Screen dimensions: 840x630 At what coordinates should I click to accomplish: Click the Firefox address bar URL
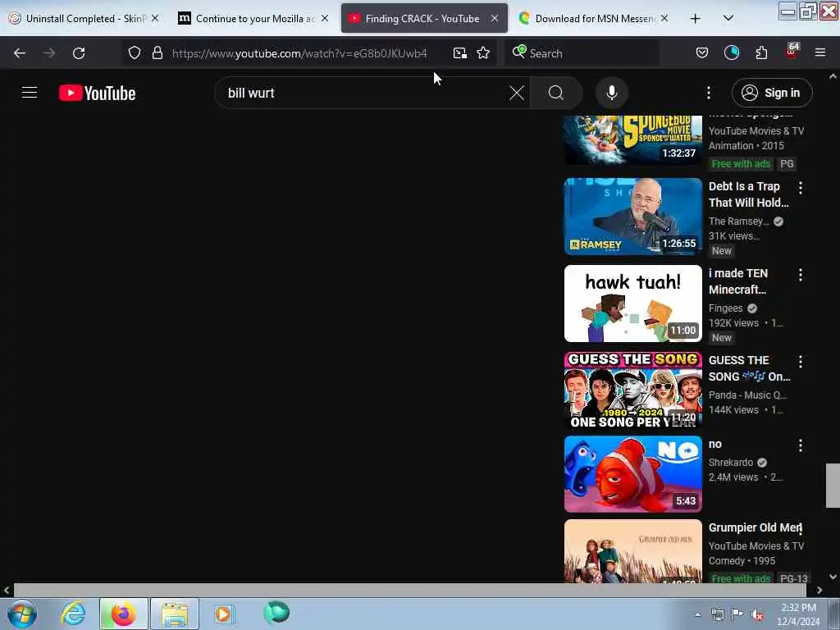pyautogui.click(x=299, y=53)
